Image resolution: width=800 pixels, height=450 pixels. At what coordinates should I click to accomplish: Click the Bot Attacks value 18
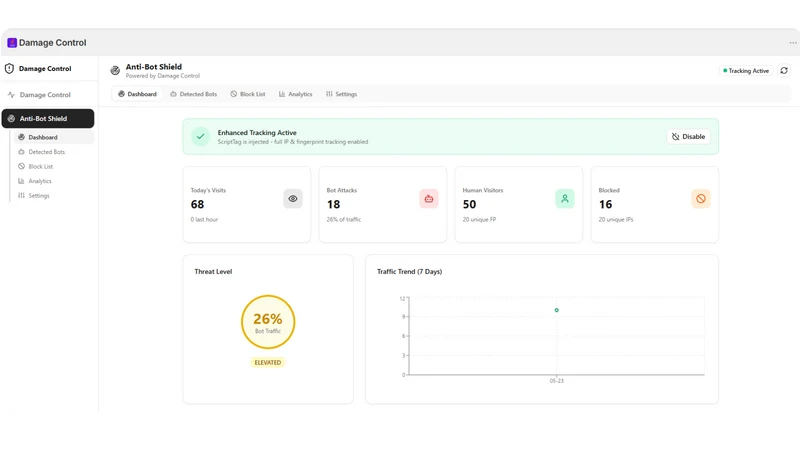tap(333, 205)
